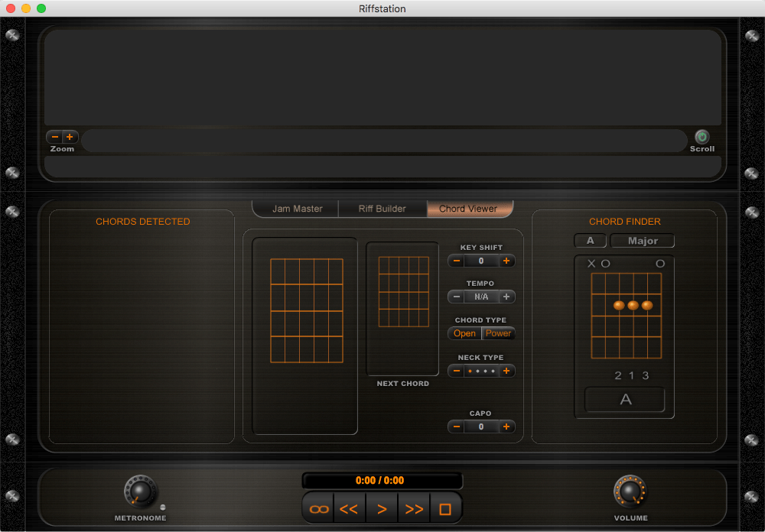Increase Tempo with plus button
The height and width of the screenshot is (532, 765).
[x=506, y=297]
